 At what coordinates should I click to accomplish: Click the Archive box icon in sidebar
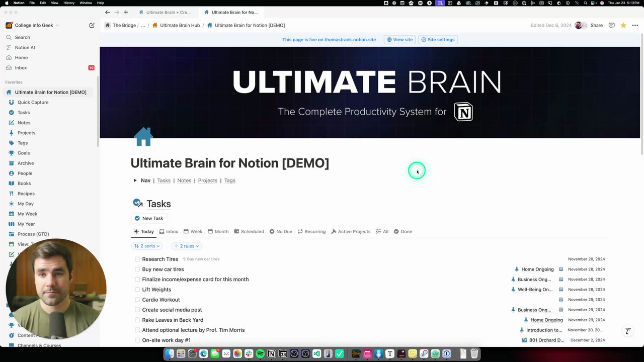click(12, 163)
